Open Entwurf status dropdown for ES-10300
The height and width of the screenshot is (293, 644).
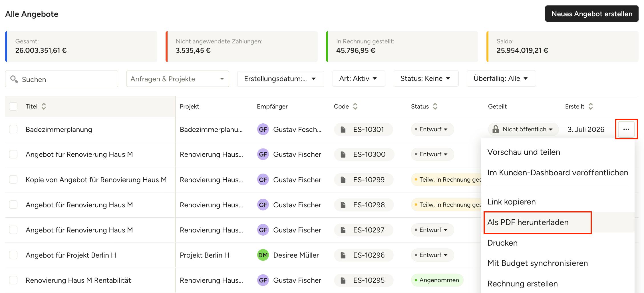tap(432, 154)
